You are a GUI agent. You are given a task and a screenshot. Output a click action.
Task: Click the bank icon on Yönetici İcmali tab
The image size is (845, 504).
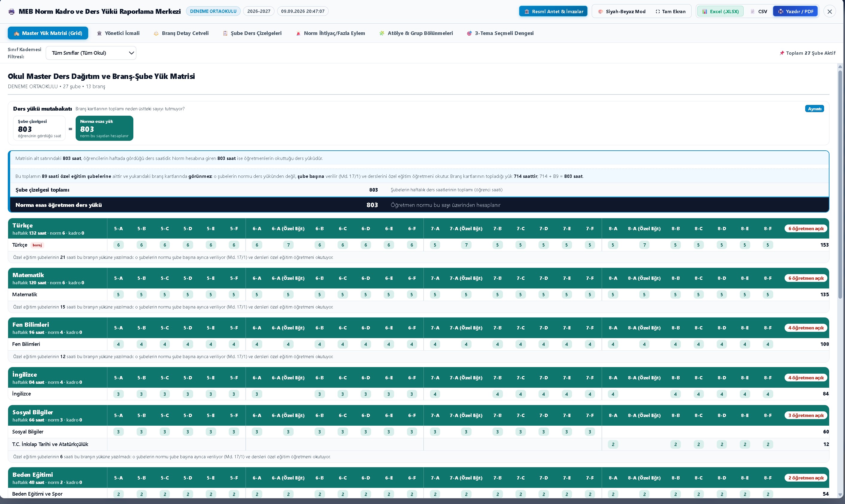tap(99, 33)
